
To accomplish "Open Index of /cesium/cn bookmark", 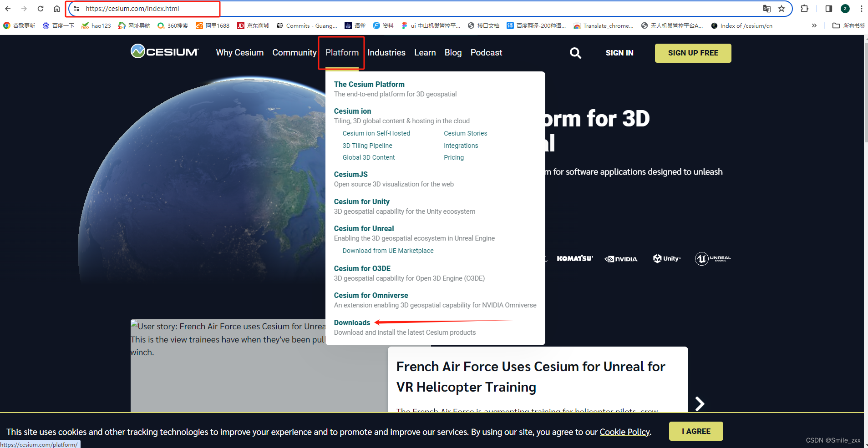I will [x=742, y=25].
